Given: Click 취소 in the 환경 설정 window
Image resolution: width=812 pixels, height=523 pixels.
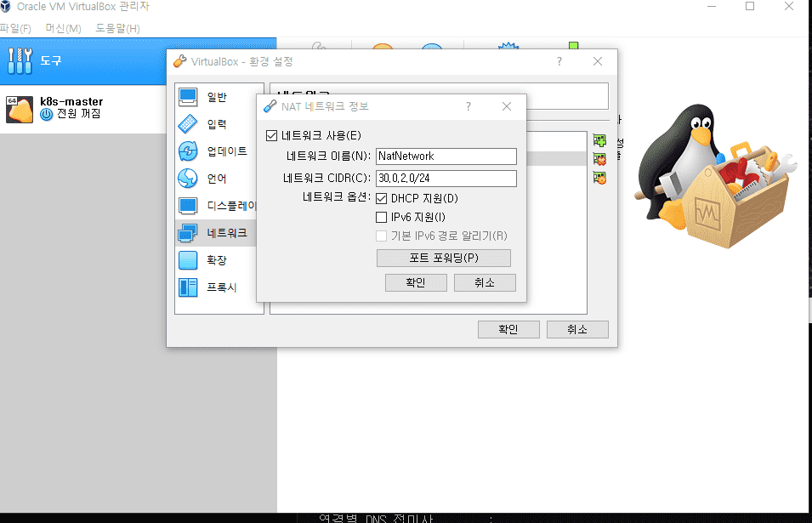Looking at the screenshot, I should coord(577,329).
